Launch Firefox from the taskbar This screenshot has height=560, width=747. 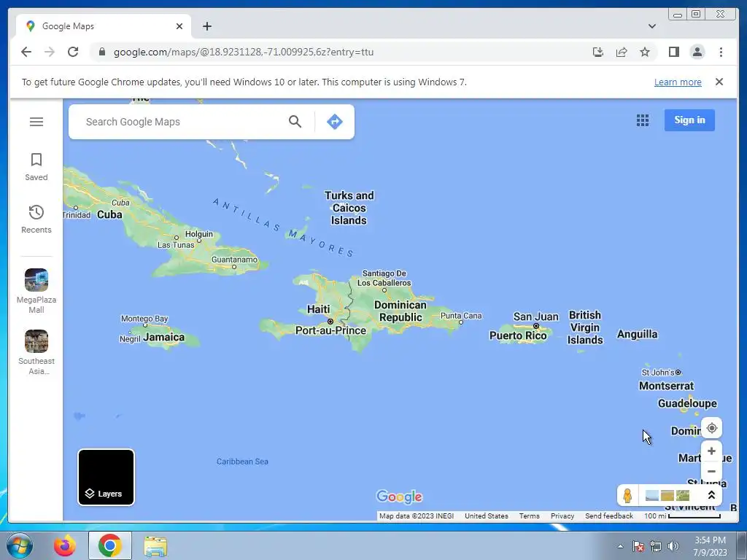[64, 545]
